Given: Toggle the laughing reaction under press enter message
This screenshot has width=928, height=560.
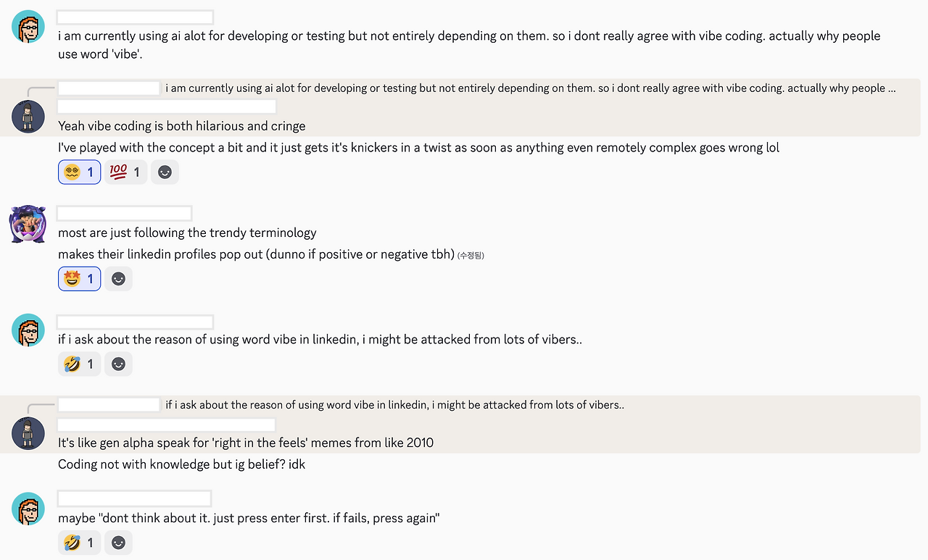Looking at the screenshot, I should click(79, 542).
